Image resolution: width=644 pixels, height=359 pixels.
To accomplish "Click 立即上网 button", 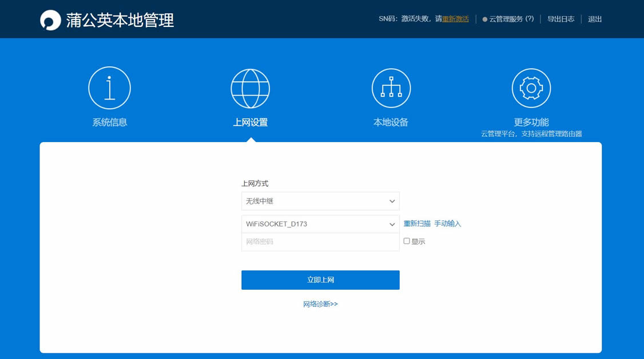I will tap(320, 280).
